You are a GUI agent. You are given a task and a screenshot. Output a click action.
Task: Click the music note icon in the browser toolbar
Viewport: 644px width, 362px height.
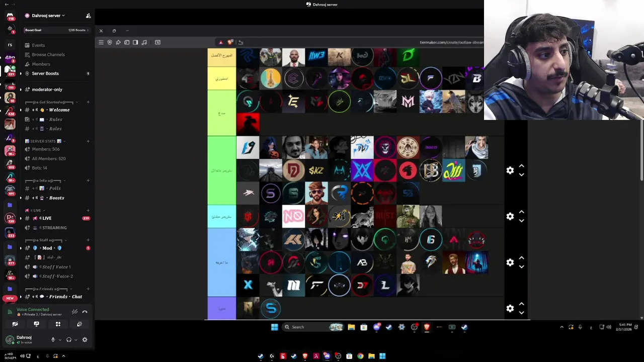pos(144,42)
